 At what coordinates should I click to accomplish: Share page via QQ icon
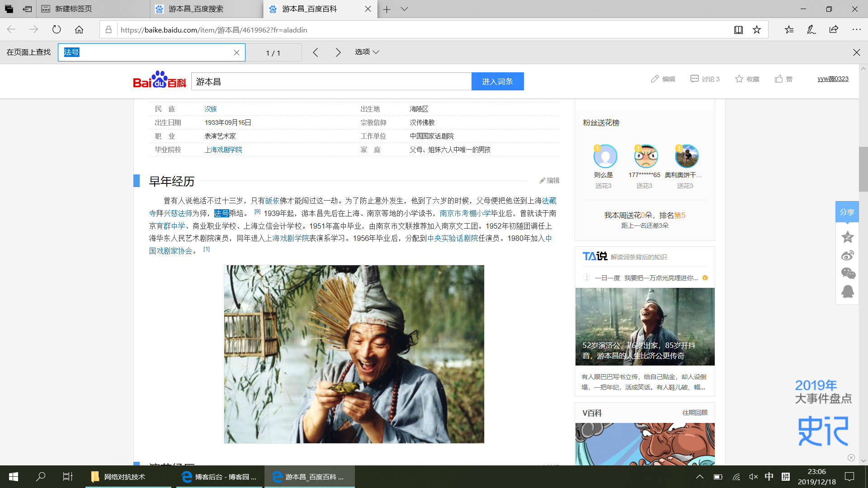pos(847,291)
